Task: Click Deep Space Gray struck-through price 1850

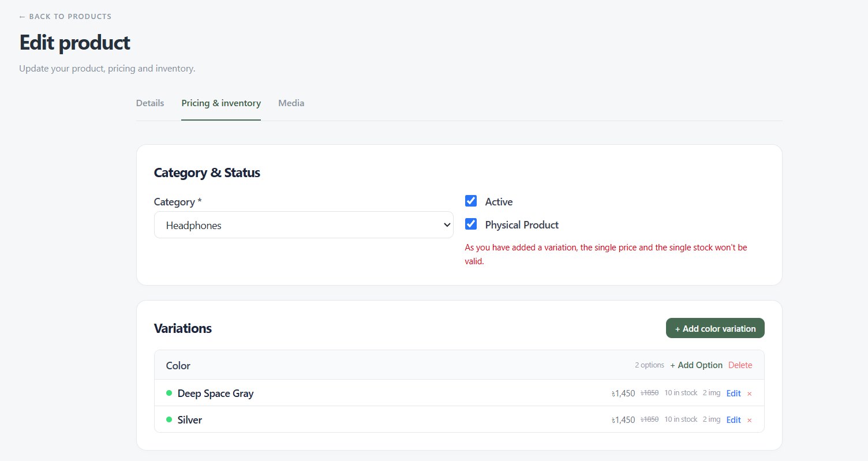Action: point(649,393)
